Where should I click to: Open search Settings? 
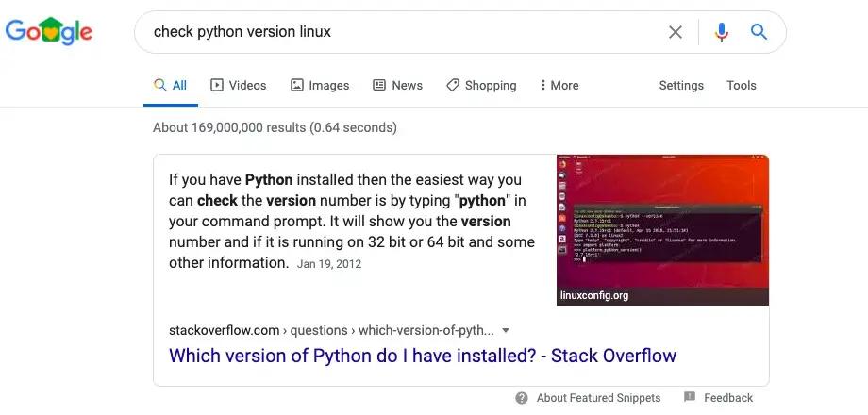(681, 85)
